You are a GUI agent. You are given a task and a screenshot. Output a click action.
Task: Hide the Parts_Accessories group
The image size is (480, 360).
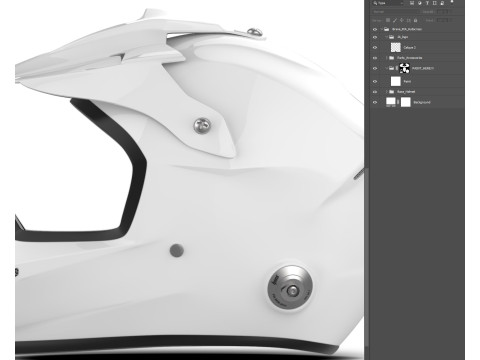coord(375,58)
